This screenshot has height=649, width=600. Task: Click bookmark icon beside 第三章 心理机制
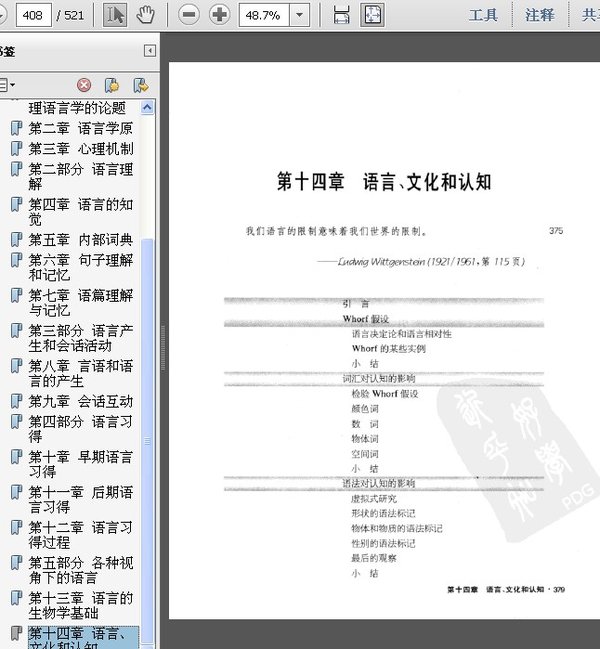click(x=16, y=148)
